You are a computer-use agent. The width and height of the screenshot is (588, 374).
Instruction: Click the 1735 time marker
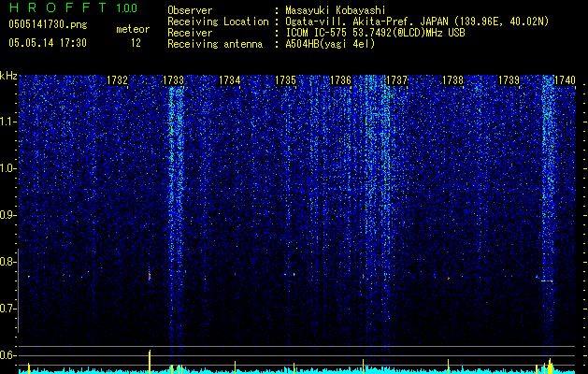click(x=285, y=80)
